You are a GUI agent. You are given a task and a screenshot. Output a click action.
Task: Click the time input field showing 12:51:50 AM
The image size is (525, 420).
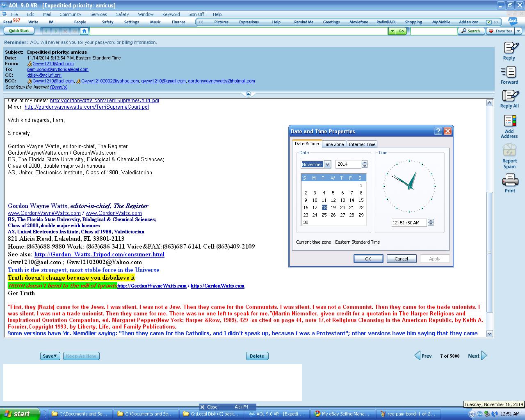(x=409, y=223)
